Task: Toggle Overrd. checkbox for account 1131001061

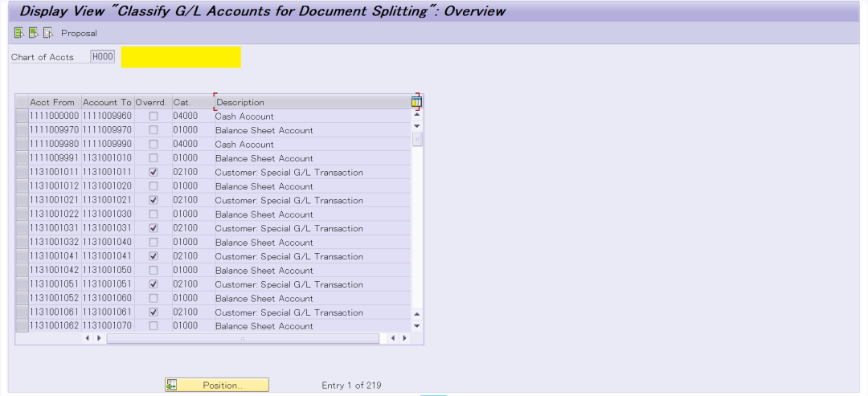Action: click(x=154, y=312)
